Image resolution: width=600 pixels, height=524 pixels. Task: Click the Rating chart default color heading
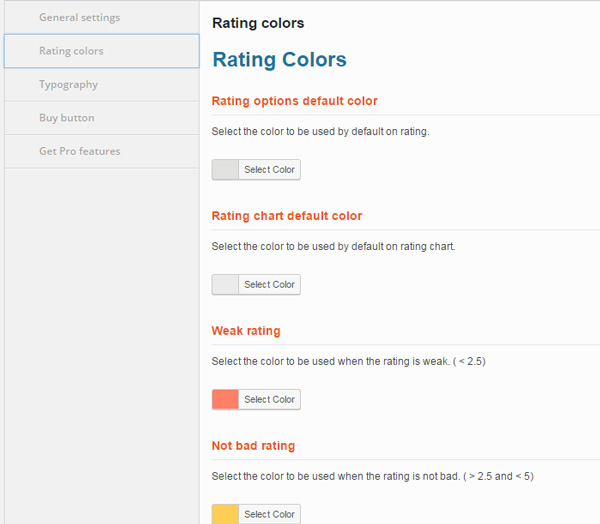coord(287,216)
